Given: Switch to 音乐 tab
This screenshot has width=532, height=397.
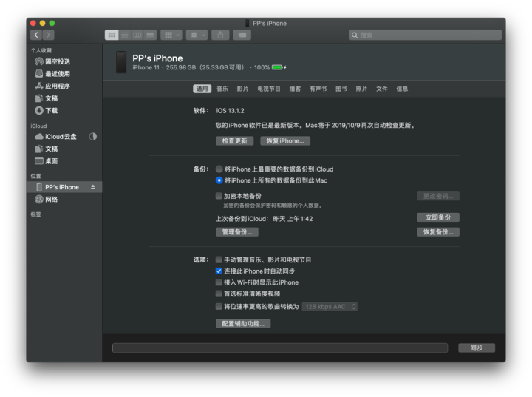Looking at the screenshot, I should point(222,89).
